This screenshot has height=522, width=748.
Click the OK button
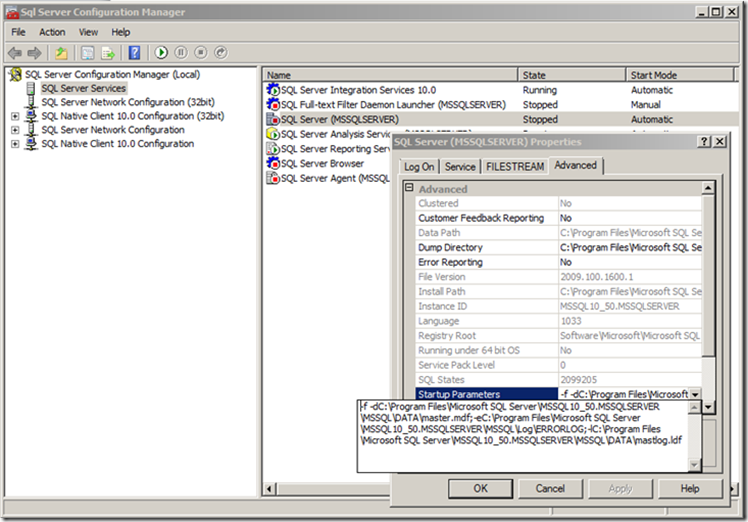click(x=480, y=489)
